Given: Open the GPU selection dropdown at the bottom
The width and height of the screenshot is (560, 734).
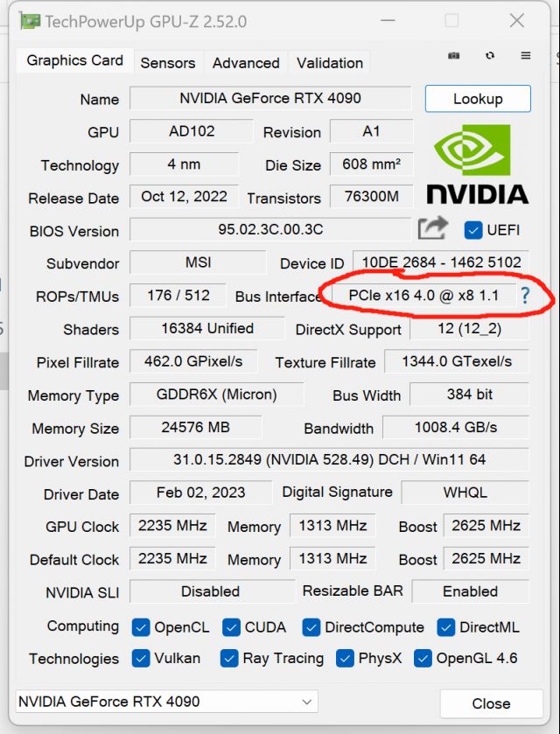Looking at the screenshot, I should pyautogui.click(x=162, y=703).
